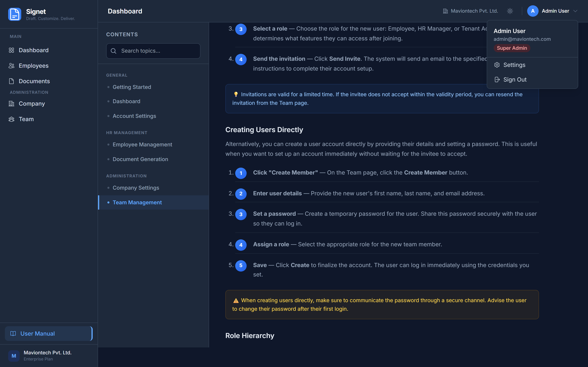Open Document Generation topic
588x367 pixels.
(140, 159)
